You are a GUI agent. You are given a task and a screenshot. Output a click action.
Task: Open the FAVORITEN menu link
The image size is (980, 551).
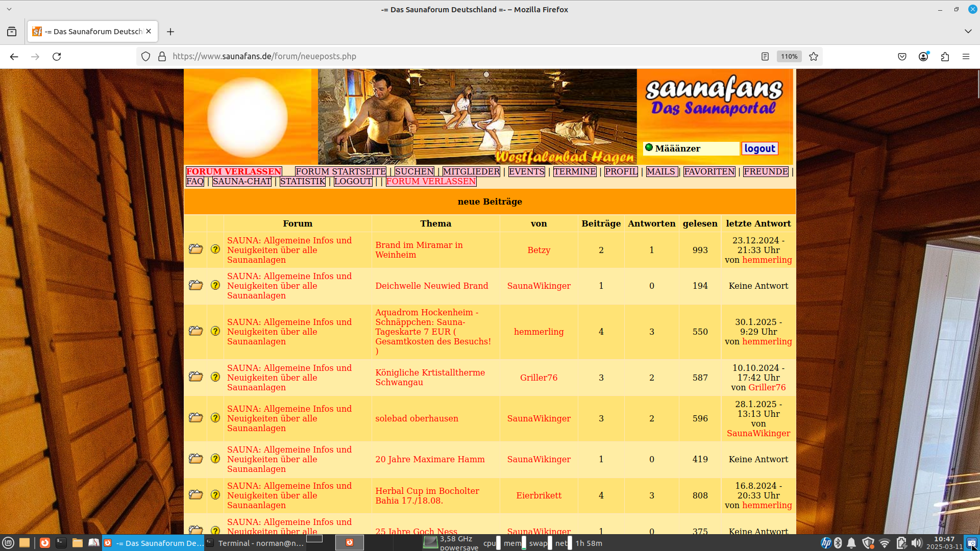(709, 171)
